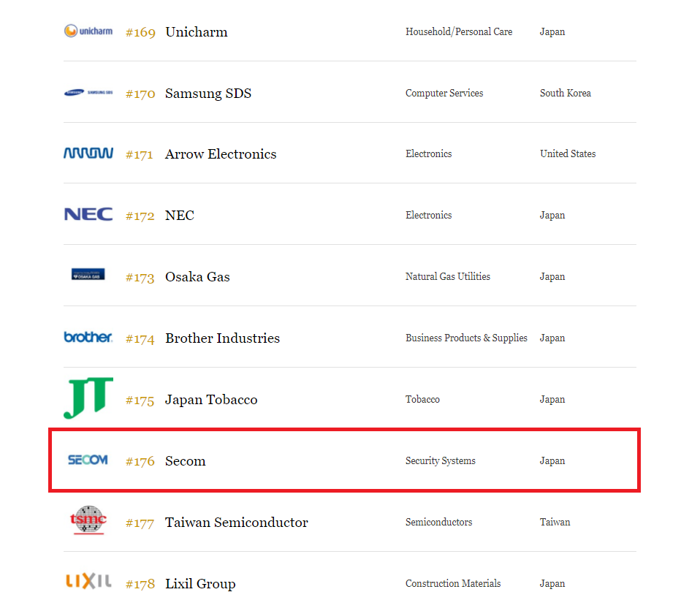Click the Unicharm company logo
Viewport: 700px width, 611px height.
click(88, 31)
